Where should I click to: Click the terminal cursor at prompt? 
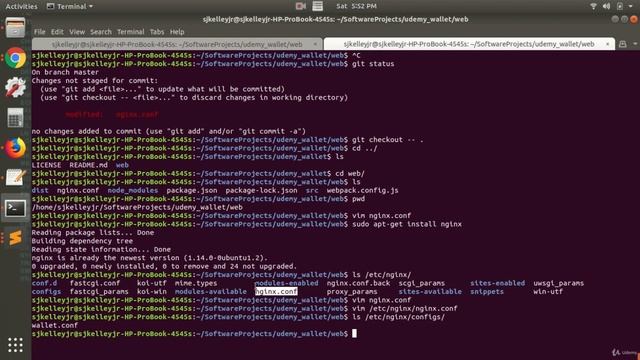354,333
